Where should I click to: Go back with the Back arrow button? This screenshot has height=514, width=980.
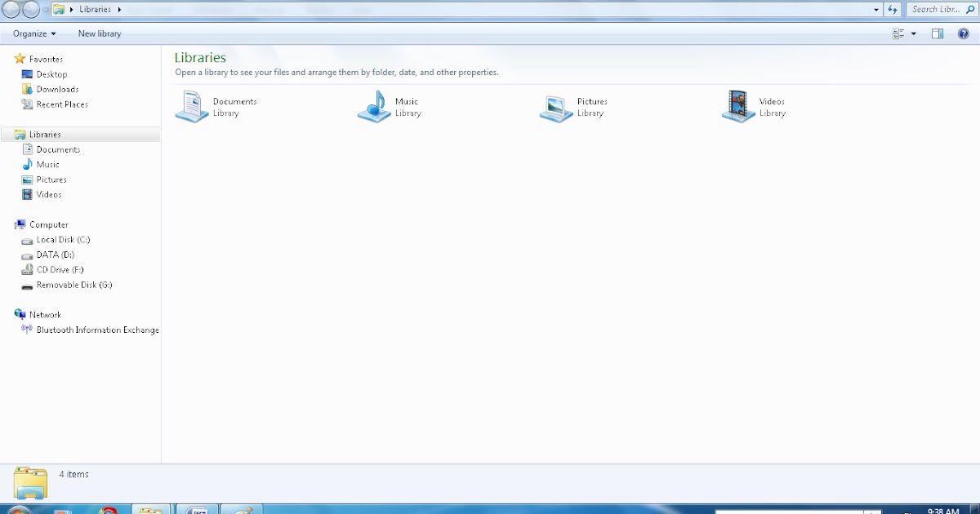11,9
